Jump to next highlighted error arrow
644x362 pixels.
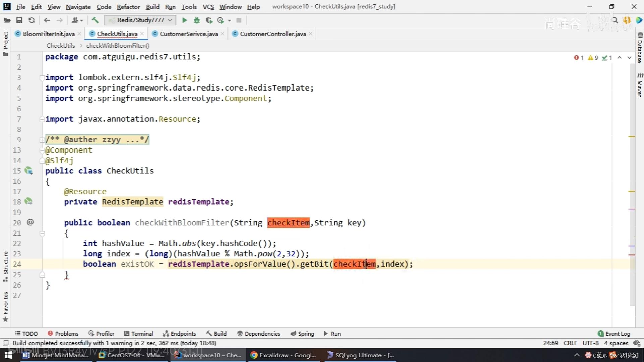coord(629,58)
